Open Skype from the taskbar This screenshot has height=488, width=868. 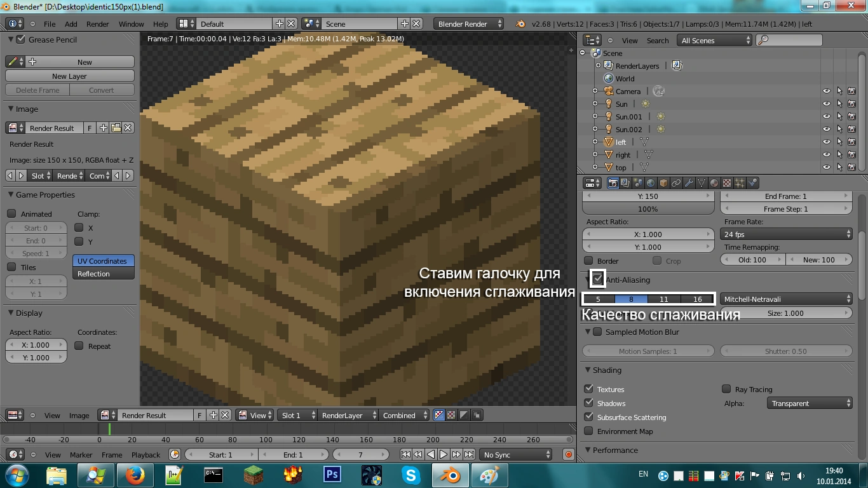tap(411, 475)
